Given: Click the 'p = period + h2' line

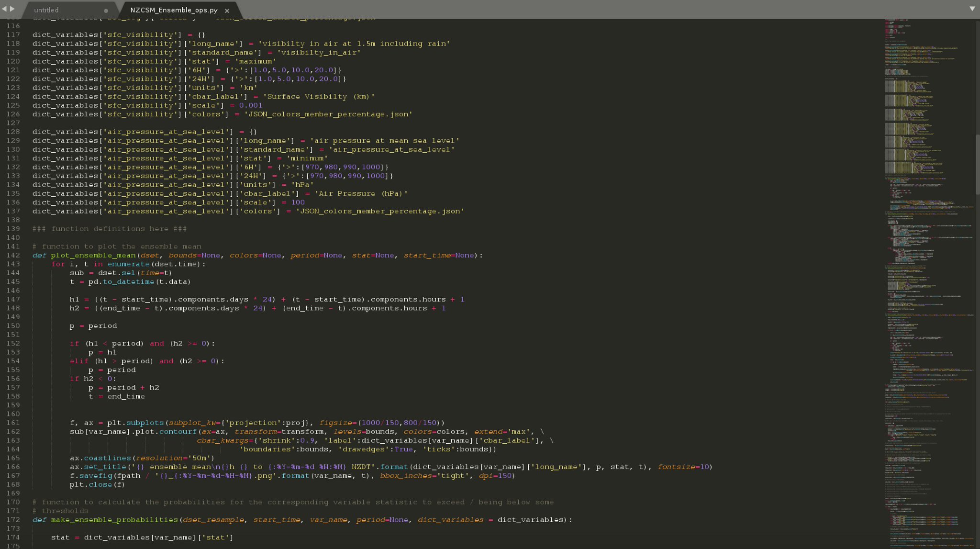Looking at the screenshot, I should (123, 388).
